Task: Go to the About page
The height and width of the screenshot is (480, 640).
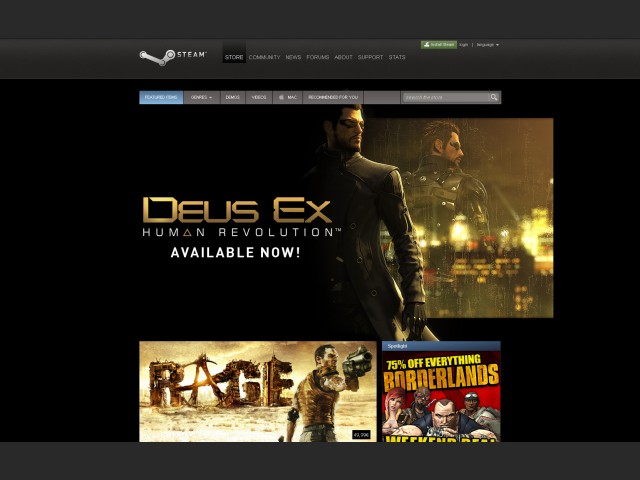Action: [x=343, y=57]
